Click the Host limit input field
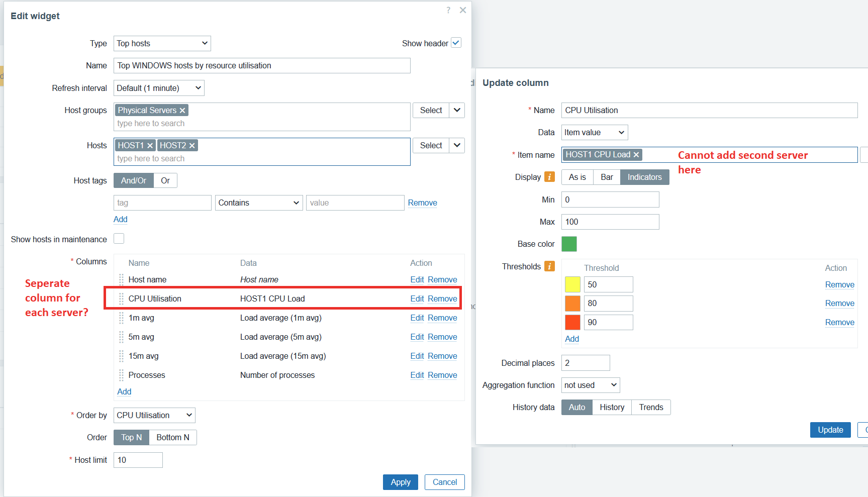868x497 pixels. point(138,460)
